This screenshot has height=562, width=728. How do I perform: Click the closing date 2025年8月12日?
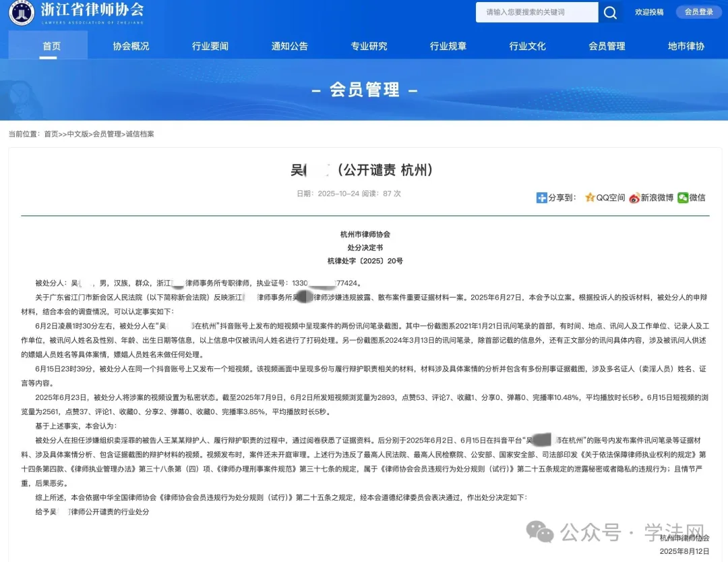point(684,551)
